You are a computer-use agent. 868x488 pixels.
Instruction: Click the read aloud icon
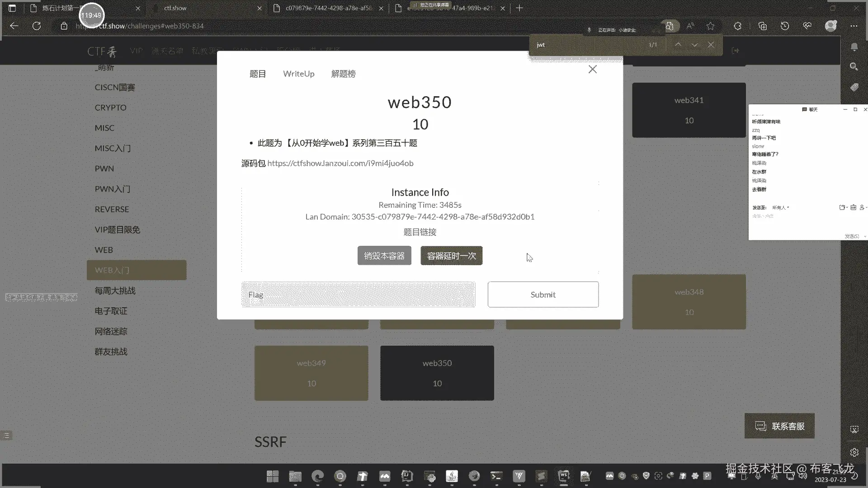tap(690, 26)
